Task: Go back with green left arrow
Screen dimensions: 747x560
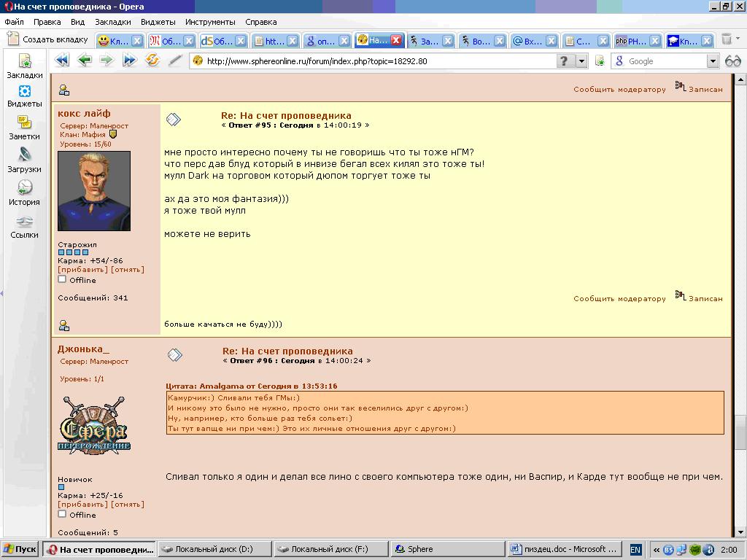Action: (85, 61)
